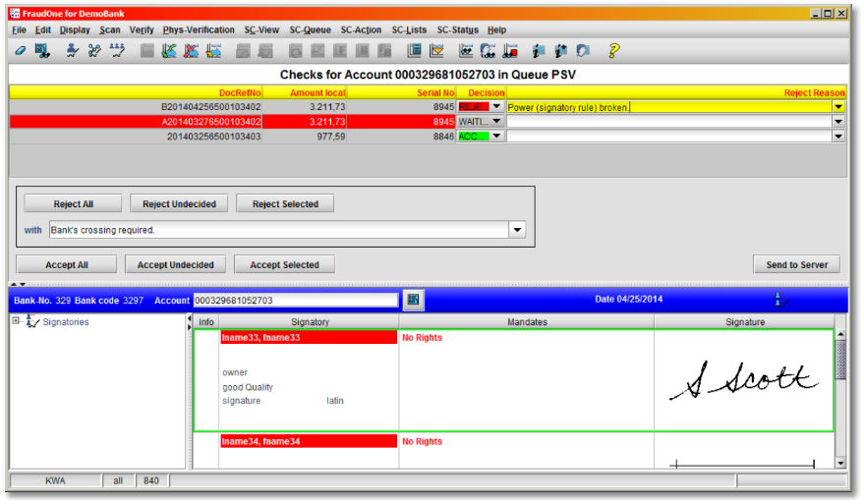The width and height of the screenshot is (864, 504).
Task: Click into the Account number field
Action: pos(295,300)
